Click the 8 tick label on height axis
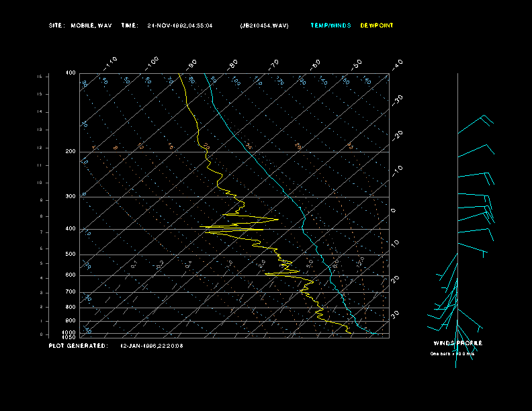The height and width of the screenshot is (411, 532). 42,216
